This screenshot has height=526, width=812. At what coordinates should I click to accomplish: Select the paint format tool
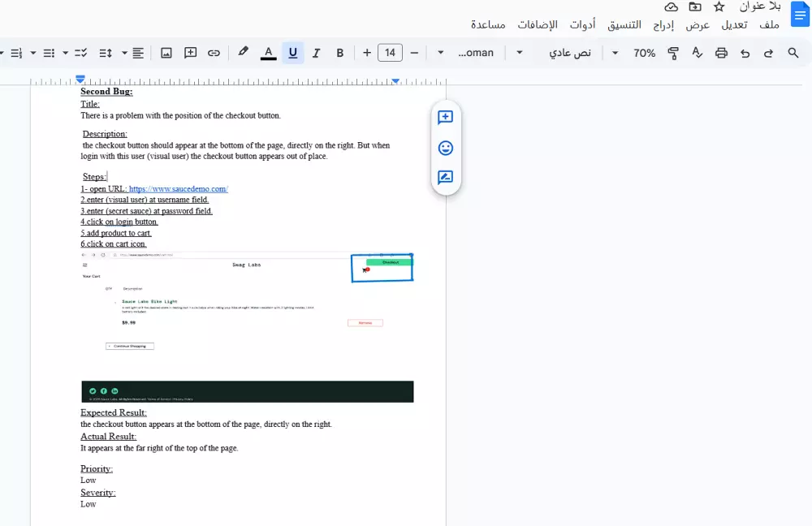point(673,53)
